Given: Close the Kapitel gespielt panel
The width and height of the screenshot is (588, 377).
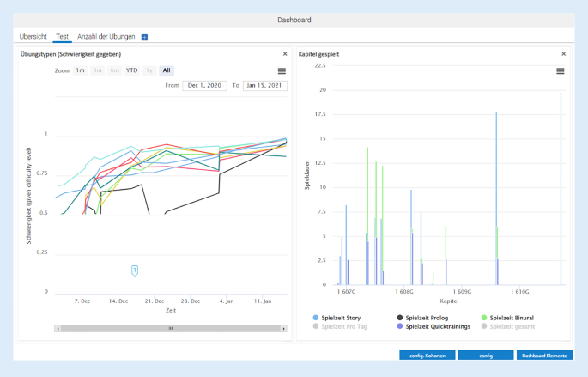Looking at the screenshot, I should (x=563, y=54).
